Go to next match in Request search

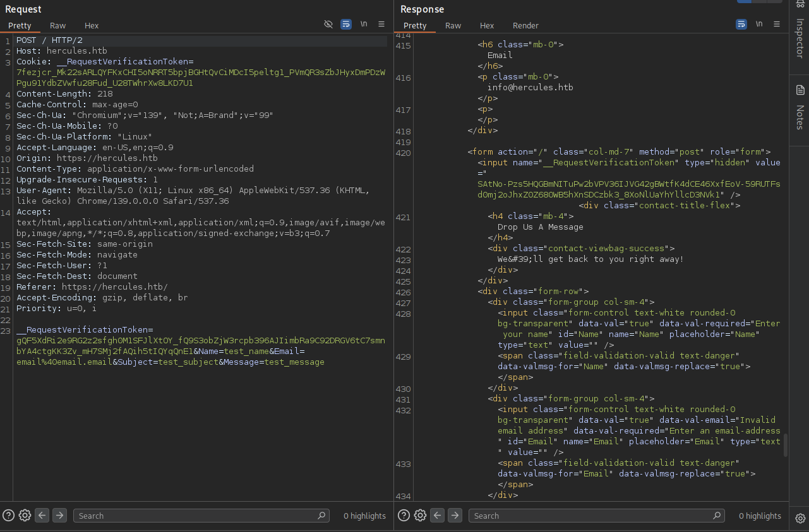tap(59, 516)
